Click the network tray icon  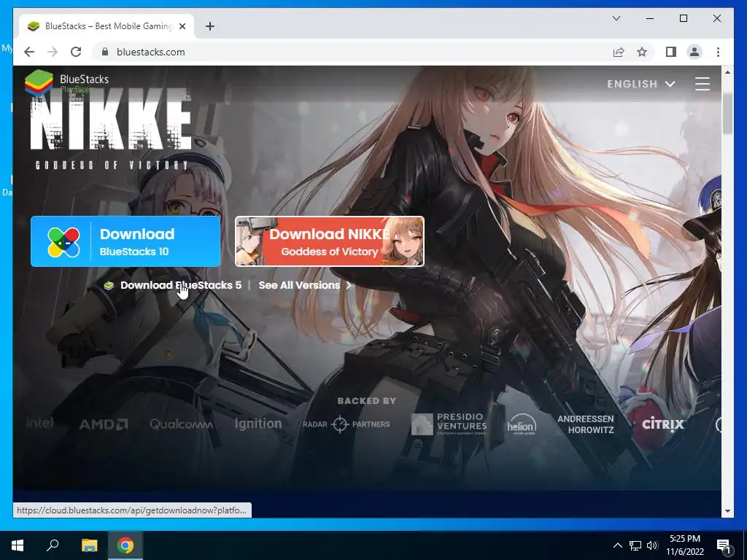(635, 545)
